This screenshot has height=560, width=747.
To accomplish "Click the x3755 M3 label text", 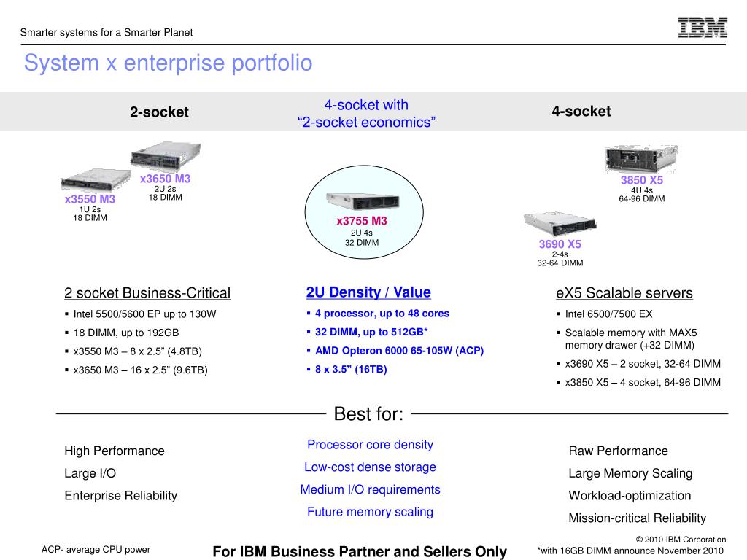I will pyautogui.click(x=362, y=221).
